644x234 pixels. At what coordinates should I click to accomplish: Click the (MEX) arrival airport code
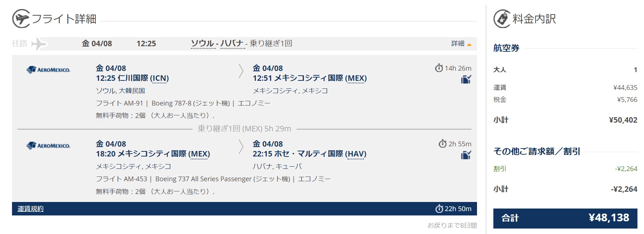click(x=356, y=78)
